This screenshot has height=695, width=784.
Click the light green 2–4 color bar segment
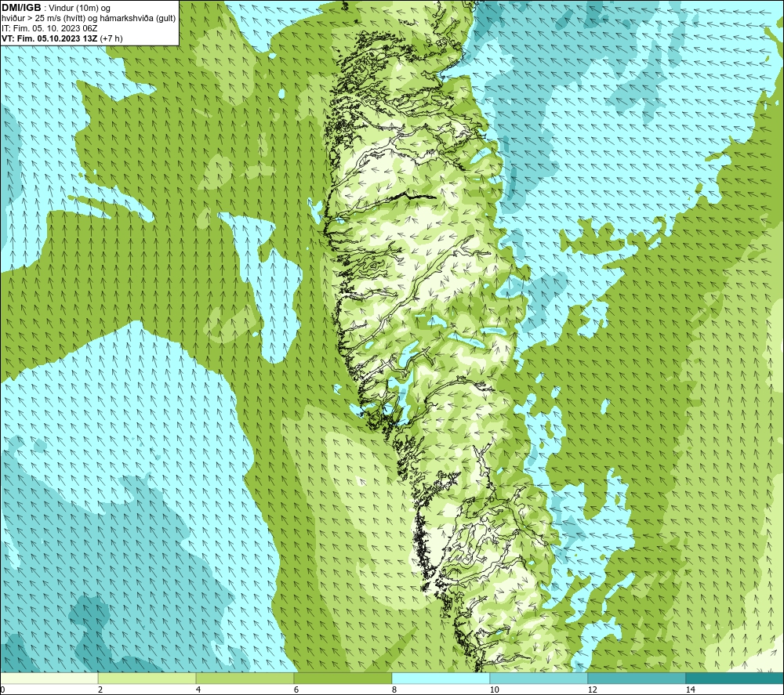[147, 678]
